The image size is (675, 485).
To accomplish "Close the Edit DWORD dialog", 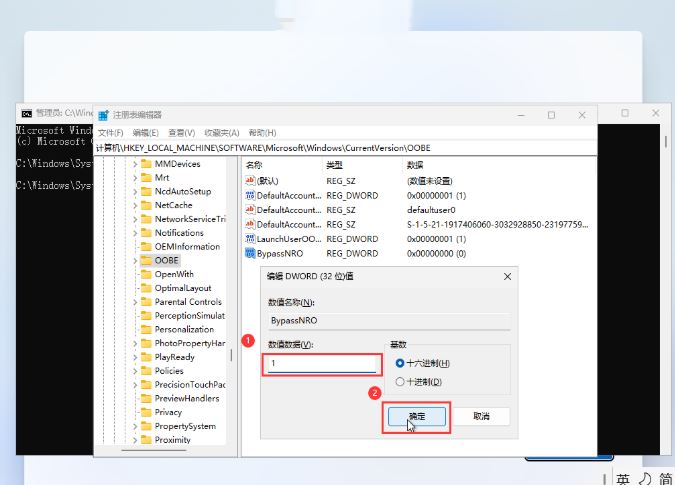I will pos(507,276).
